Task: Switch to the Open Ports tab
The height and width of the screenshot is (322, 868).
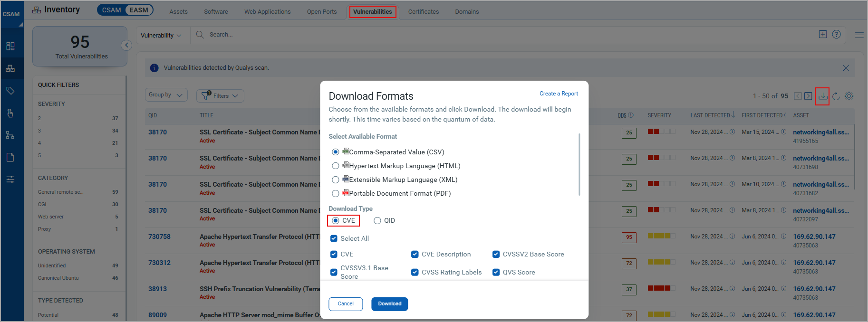Action: [322, 11]
